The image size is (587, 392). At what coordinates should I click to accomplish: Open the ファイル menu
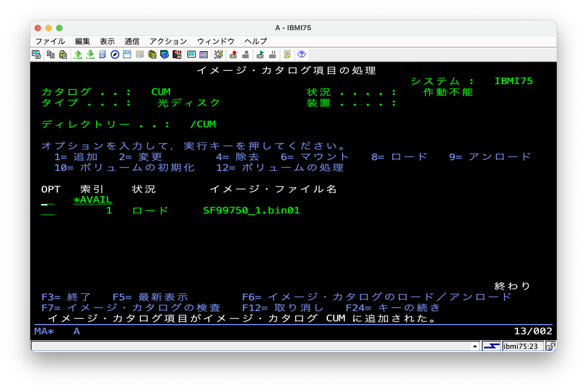[50, 41]
